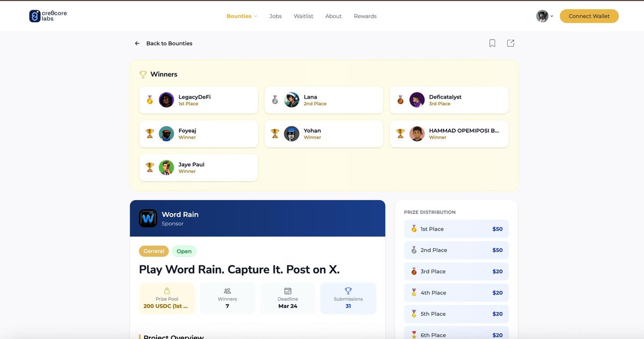Click the trophy icon beside HAMMAD OPEMIPOSI

400,134
